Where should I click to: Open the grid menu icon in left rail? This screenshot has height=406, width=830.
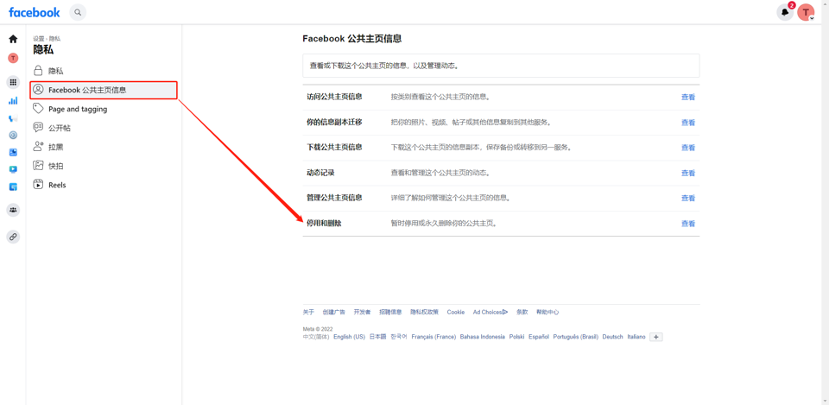click(13, 82)
